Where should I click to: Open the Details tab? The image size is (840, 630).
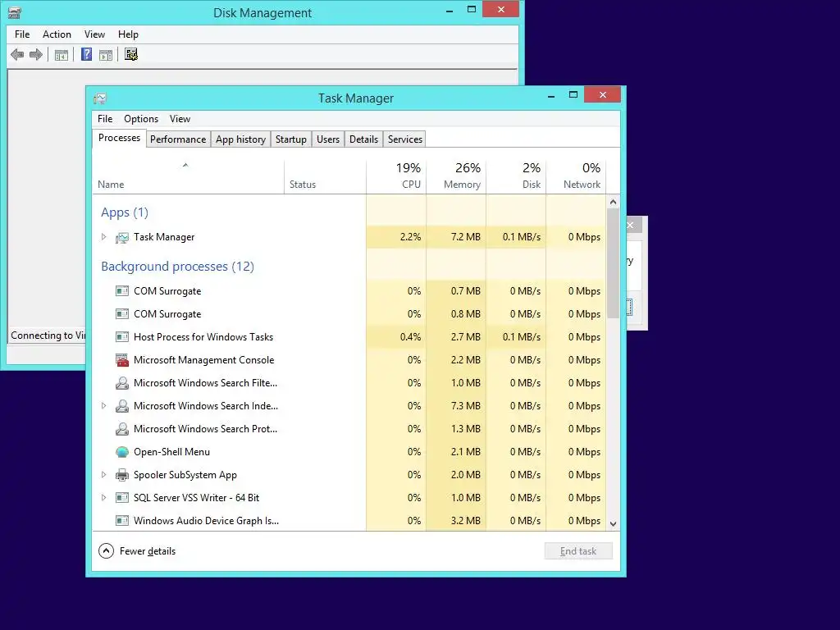coord(363,139)
